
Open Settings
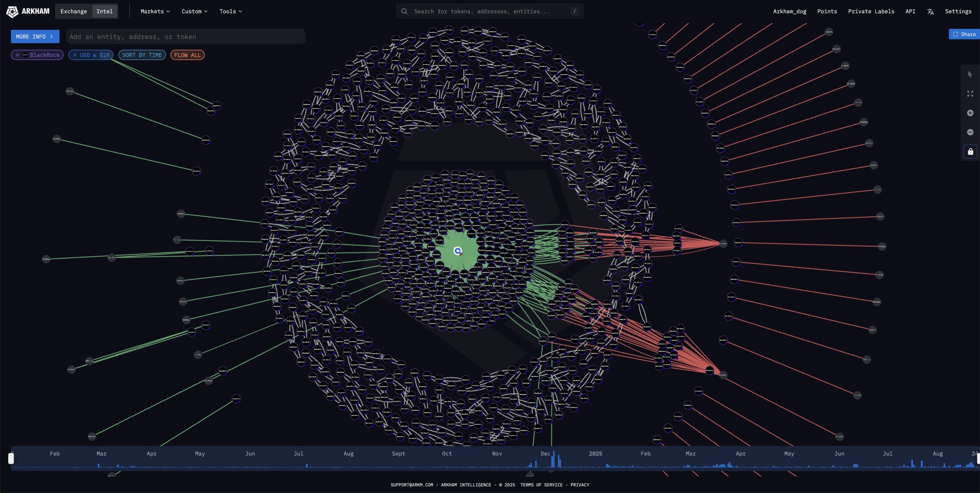(958, 11)
